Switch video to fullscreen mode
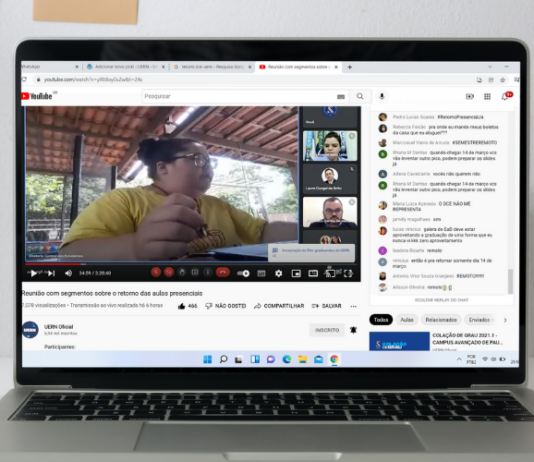Image resolution: width=534 pixels, height=462 pixels. pyautogui.click(x=348, y=273)
